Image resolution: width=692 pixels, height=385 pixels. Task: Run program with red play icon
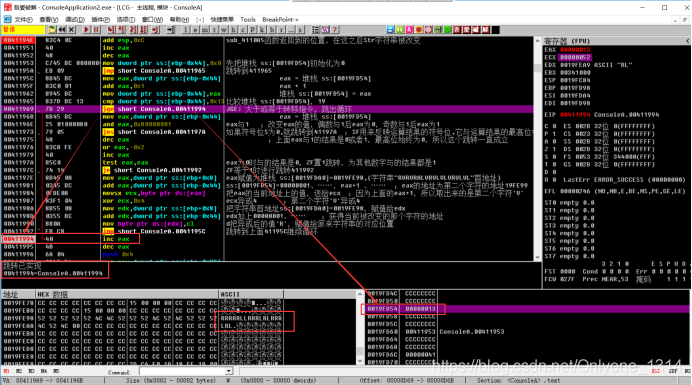point(86,30)
